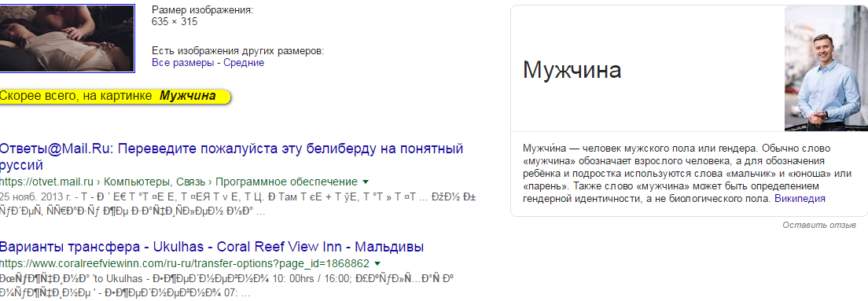Screen dimensions: 868x301
Task: Click the Mail.Ru result snippet text
Action: (x=184, y=203)
